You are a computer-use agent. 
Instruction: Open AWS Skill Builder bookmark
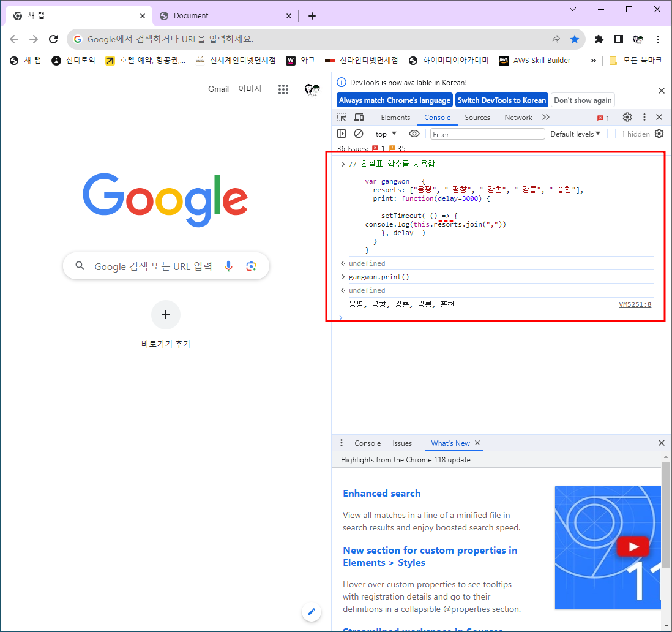[535, 61]
